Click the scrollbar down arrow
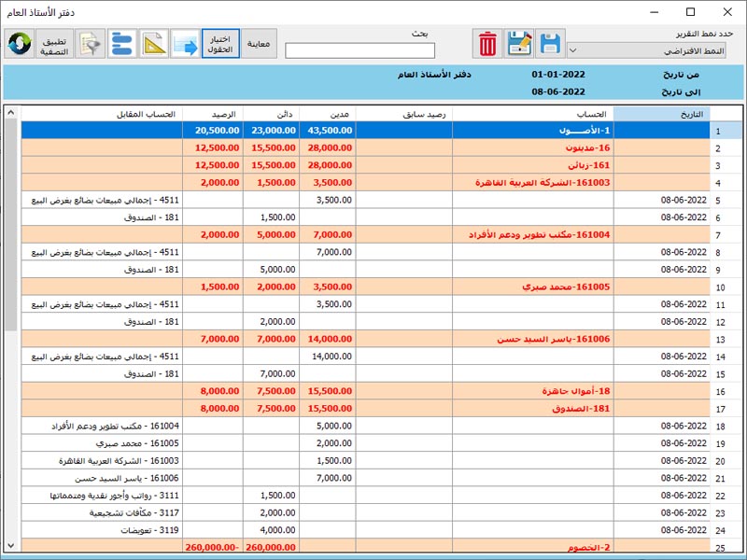This screenshot has height=560, width=747. click(x=11, y=544)
